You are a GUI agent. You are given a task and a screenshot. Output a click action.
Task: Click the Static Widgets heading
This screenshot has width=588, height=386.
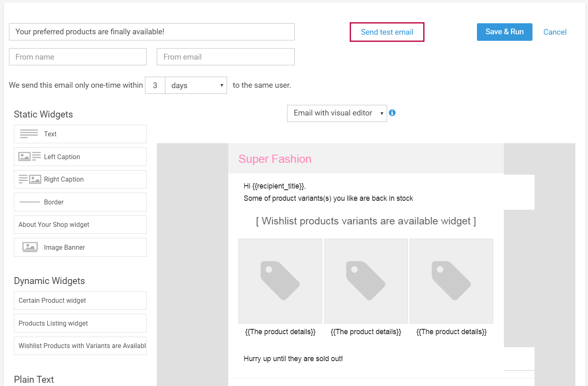[43, 114]
